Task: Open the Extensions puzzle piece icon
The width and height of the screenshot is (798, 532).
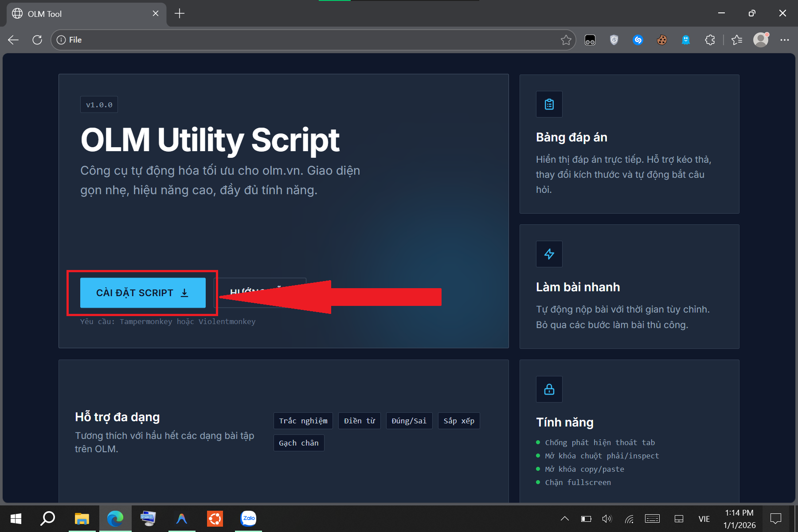Action: click(x=710, y=39)
